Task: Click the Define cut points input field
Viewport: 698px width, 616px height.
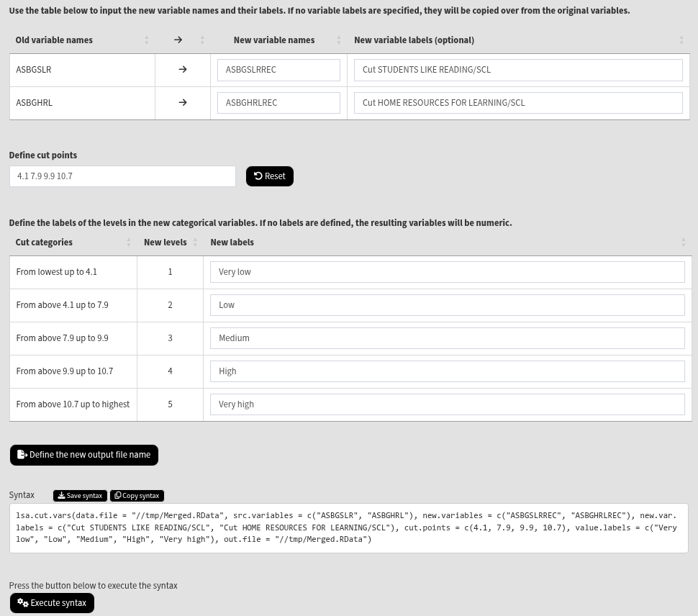Action: (x=122, y=176)
